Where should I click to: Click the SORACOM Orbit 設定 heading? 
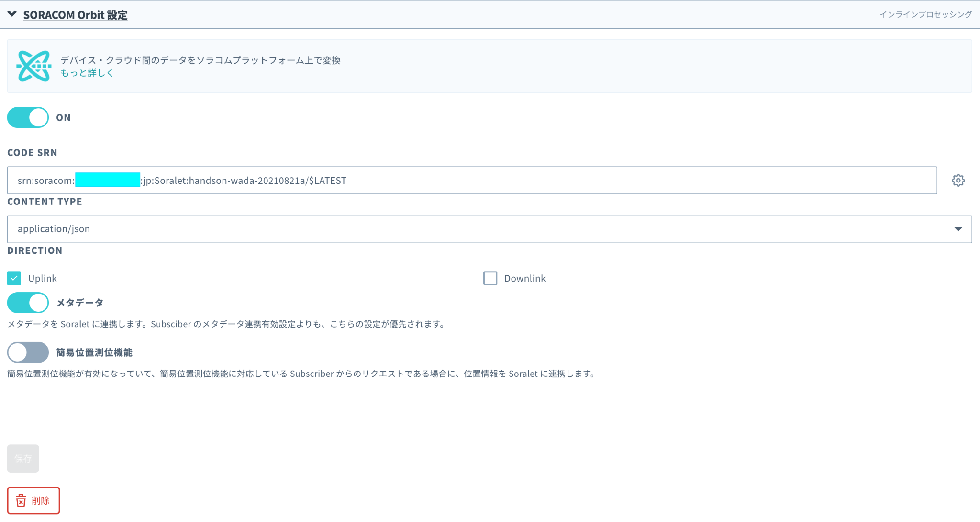75,15
